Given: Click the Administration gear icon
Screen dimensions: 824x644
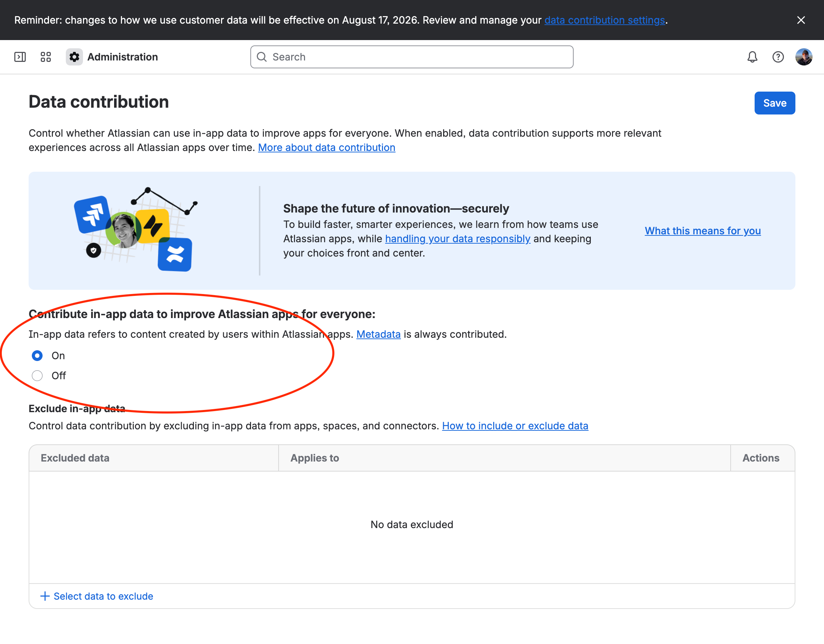Looking at the screenshot, I should click(74, 57).
